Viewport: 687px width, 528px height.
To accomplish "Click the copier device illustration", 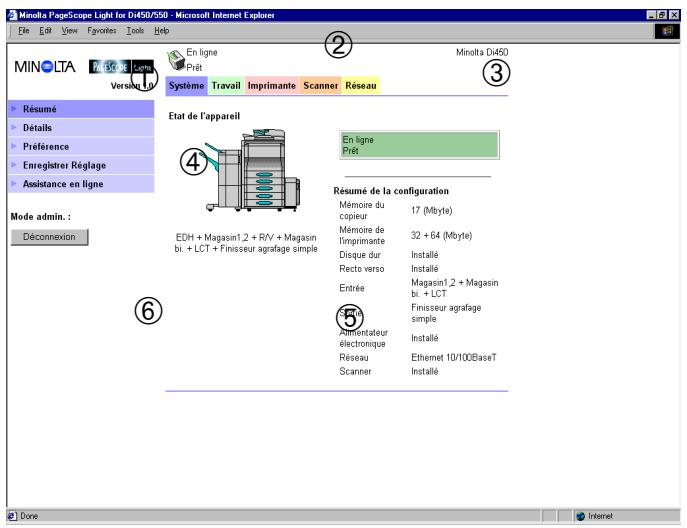I will pyautogui.click(x=253, y=170).
